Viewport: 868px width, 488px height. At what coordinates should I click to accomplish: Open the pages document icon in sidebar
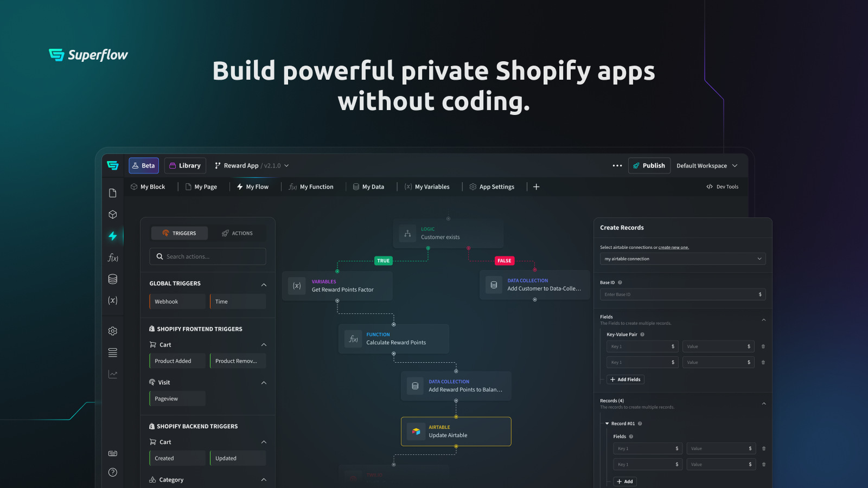113,193
